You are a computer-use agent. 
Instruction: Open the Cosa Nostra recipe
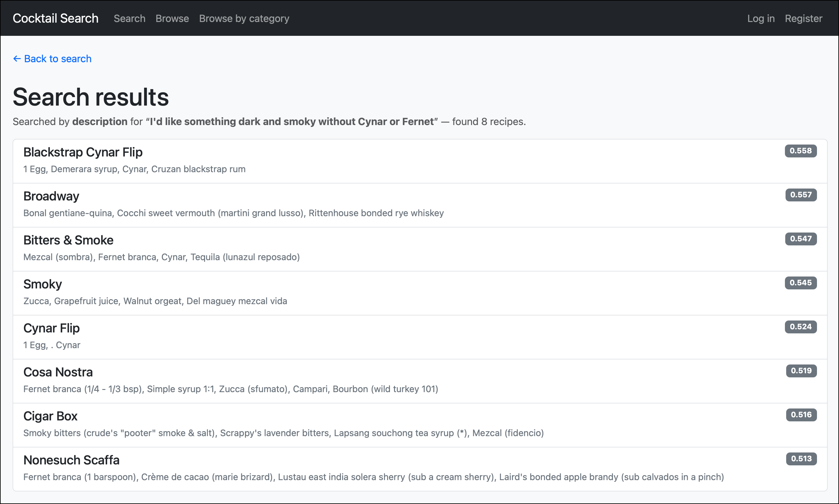58,372
